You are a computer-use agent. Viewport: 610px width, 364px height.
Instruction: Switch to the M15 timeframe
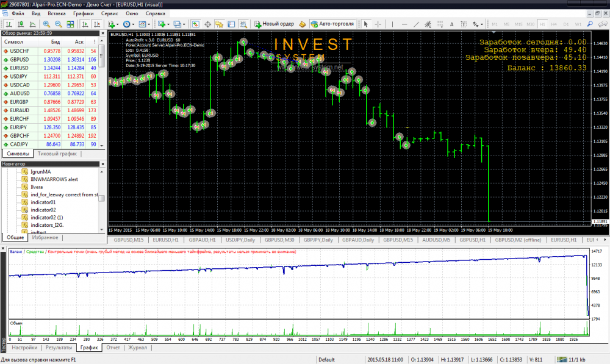click(x=518, y=24)
